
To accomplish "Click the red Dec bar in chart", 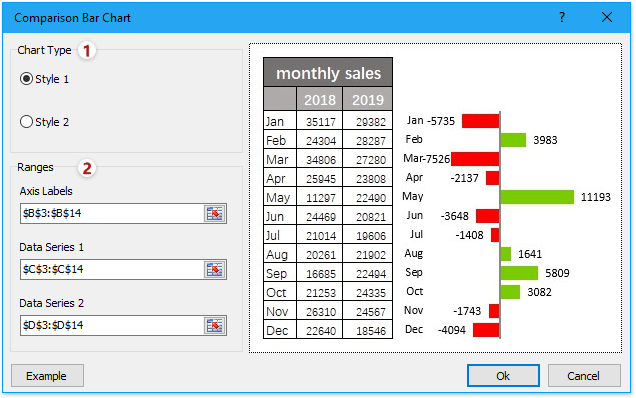I will [x=486, y=330].
